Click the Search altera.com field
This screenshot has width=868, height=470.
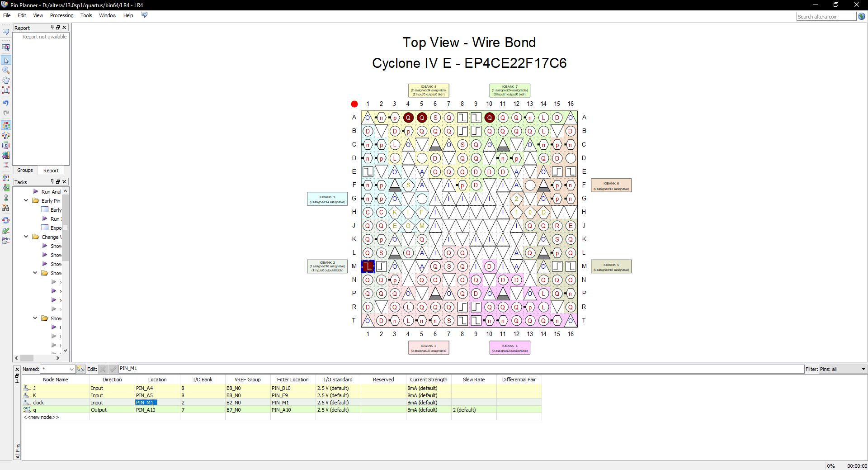point(826,17)
